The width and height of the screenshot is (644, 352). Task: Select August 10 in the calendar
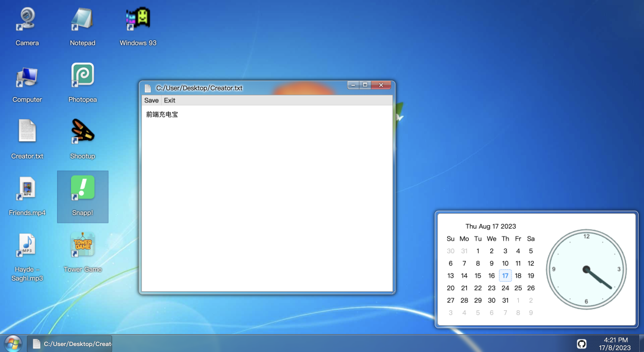click(x=505, y=263)
